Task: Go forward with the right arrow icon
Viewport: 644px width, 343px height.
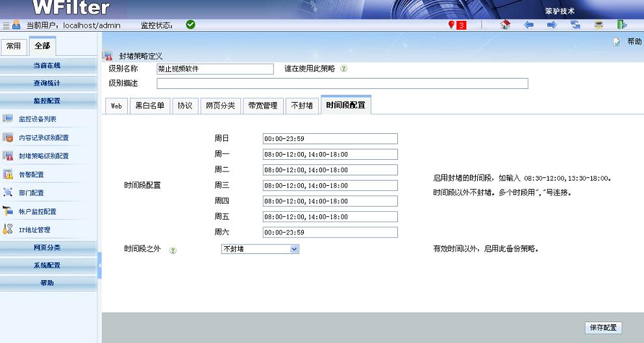Action: click(x=551, y=25)
